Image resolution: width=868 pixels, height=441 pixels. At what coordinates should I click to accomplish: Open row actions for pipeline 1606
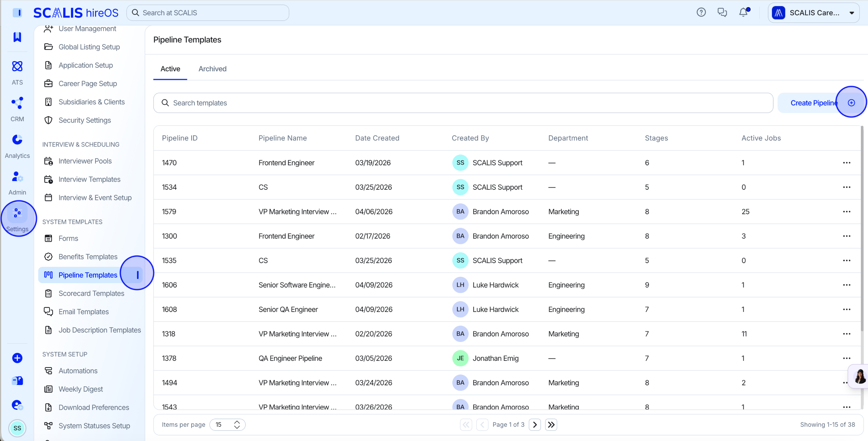(847, 285)
